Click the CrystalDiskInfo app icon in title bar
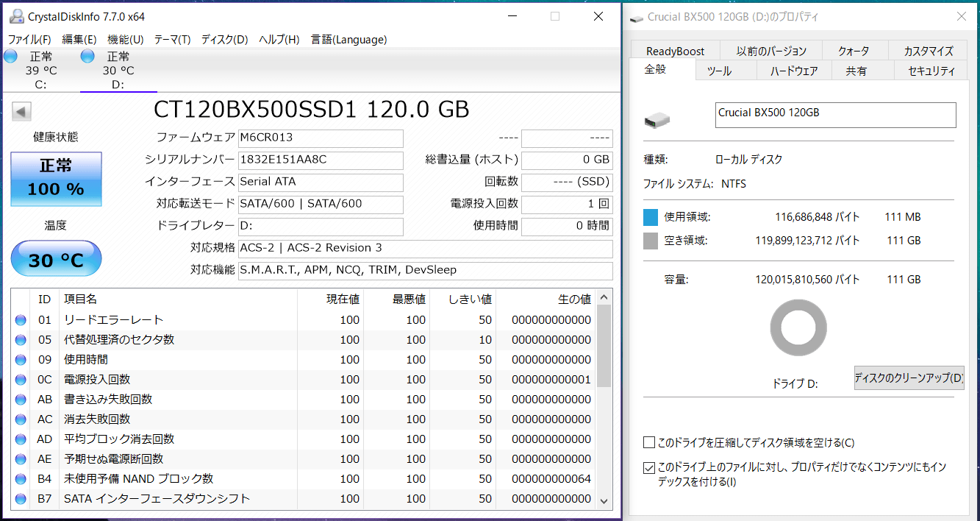 coord(15,16)
